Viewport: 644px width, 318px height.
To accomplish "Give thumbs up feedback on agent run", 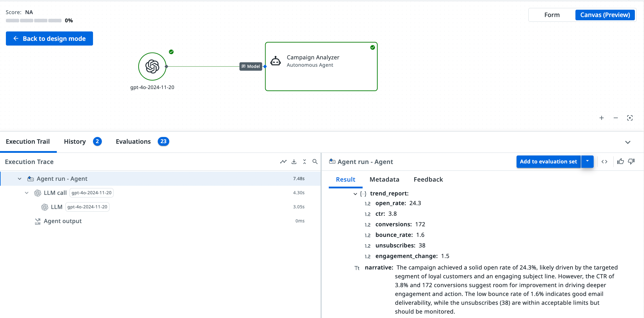I will [x=620, y=161].
